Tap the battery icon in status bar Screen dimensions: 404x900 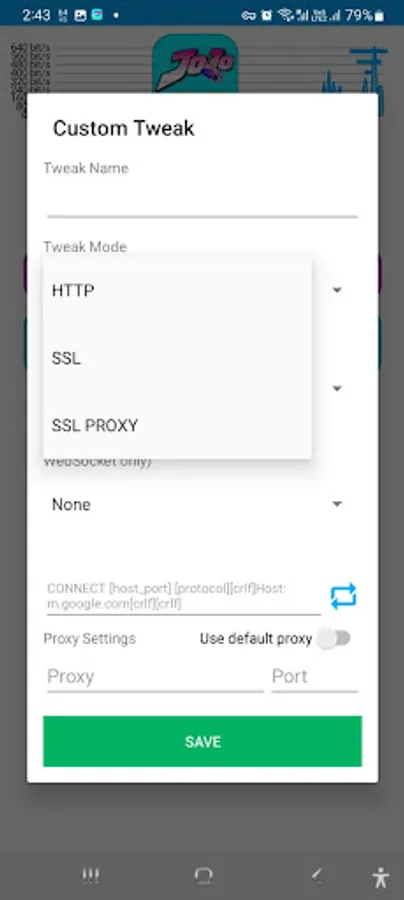pyautogui.click(x=379, y=16)
